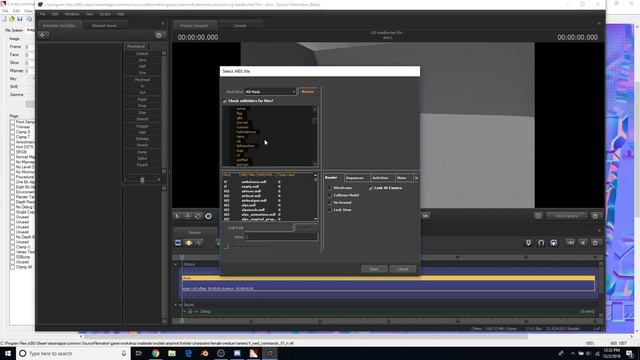Toggle Check subfolders for files checkbox
This screenshot has height=360, width=640.
(225, 101)
